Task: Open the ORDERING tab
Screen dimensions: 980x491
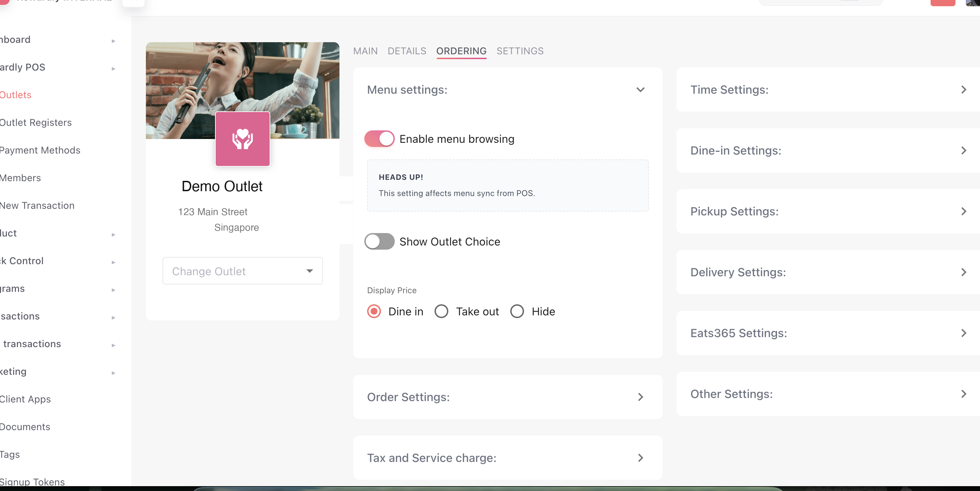Action: (x=461, y=51)
